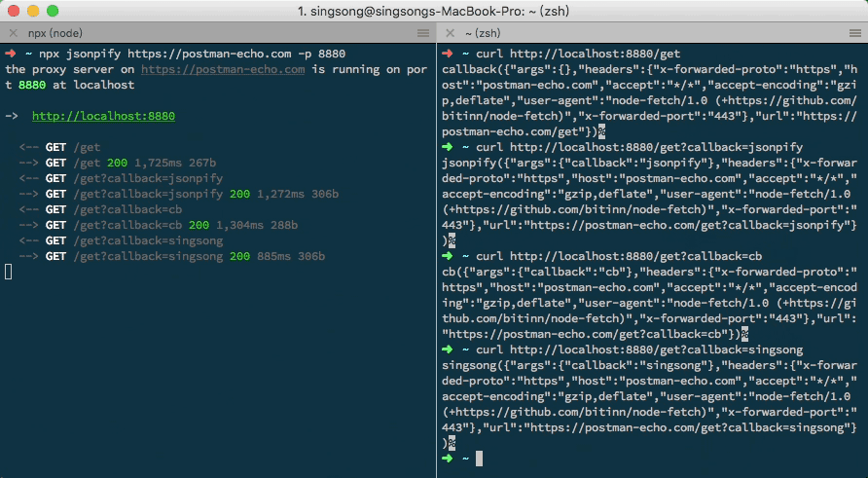Click the red prompt arrow in right pane
This screenshot has height=478, width=868.
[x=448, y=54]
